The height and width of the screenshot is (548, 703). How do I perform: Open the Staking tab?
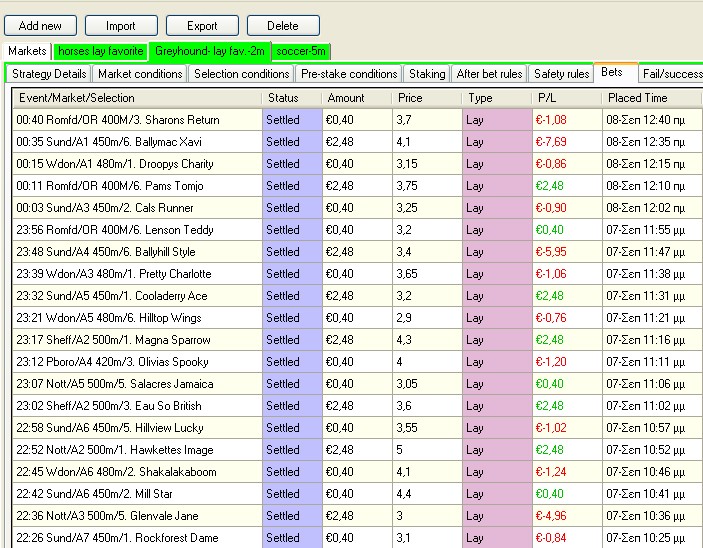coord(427,74)
